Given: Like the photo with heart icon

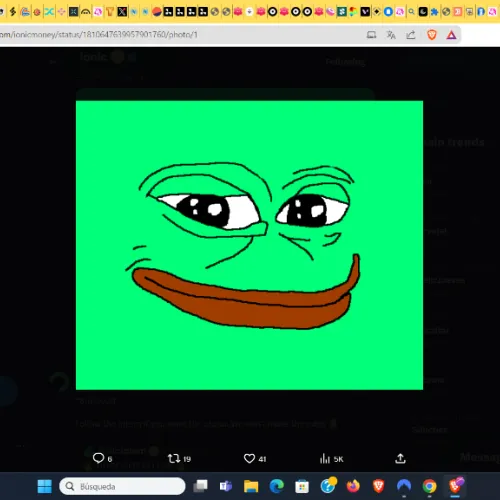Looking at the screenshot, I should [x=249, y=459].
